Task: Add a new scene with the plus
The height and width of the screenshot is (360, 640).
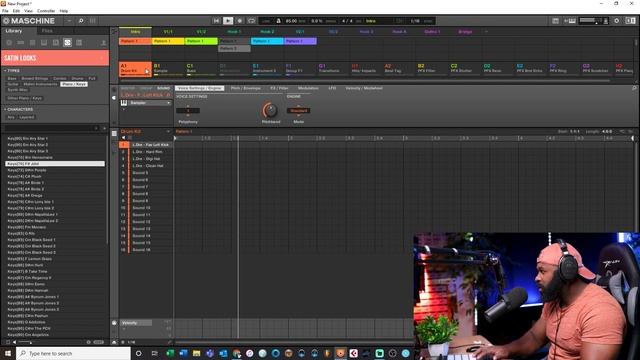Action: tap(486, 31)
